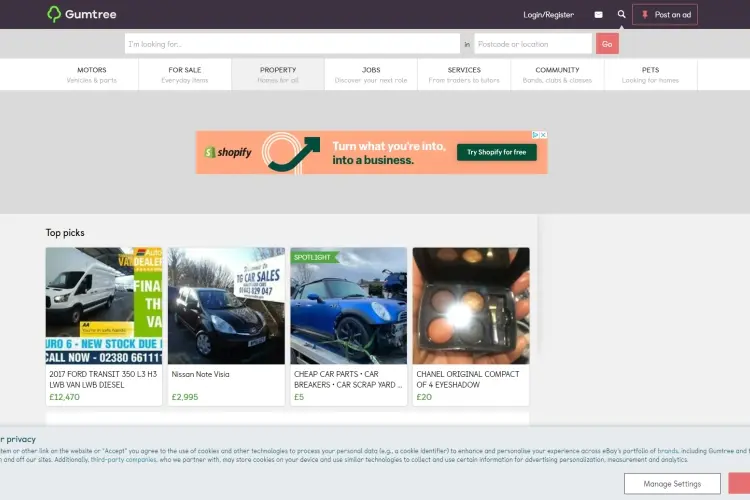This screenshot has height=500, width=750.
Task: Open Login/Register link
Action: coord(548,15)
